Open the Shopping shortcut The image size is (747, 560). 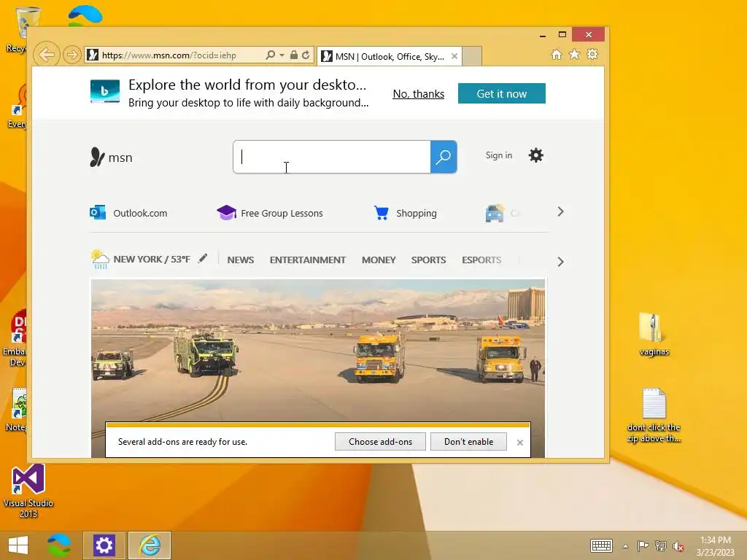(x=406, y=213)
